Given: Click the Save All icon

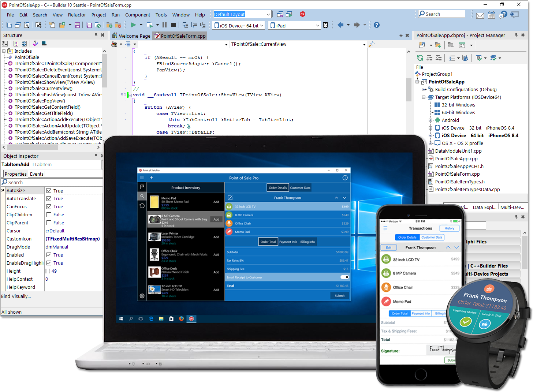Looking at the screenshot, I should coord(89,25).
